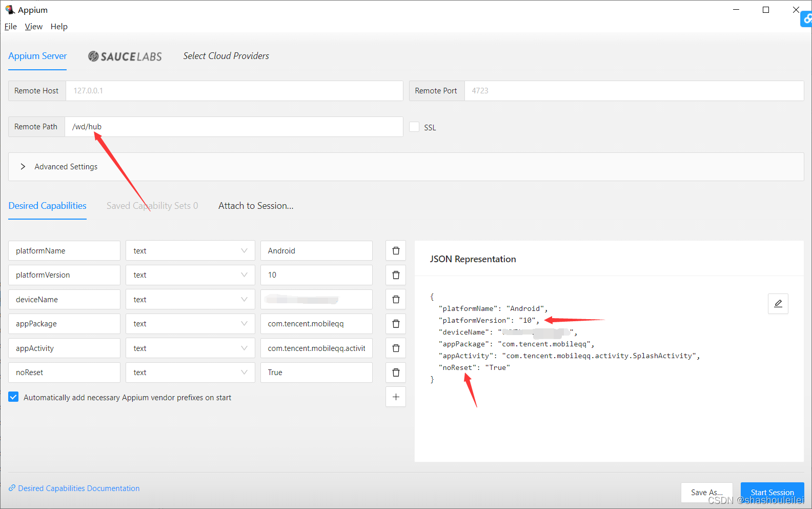This screenshot has height=509, width=812.
Task: Delete the platformName capability row
Action: 396,251
